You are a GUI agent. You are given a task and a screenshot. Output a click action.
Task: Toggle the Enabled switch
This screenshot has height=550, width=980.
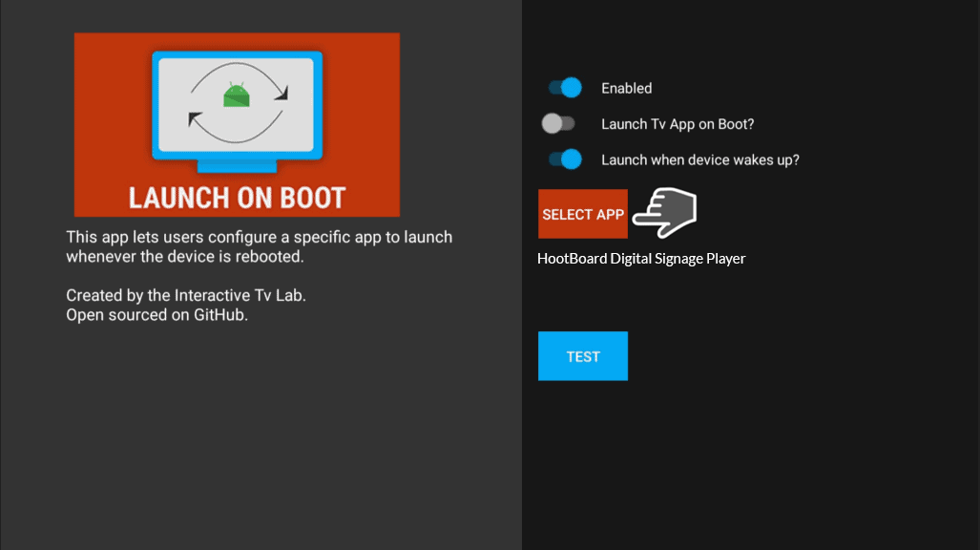click(564, 88)
